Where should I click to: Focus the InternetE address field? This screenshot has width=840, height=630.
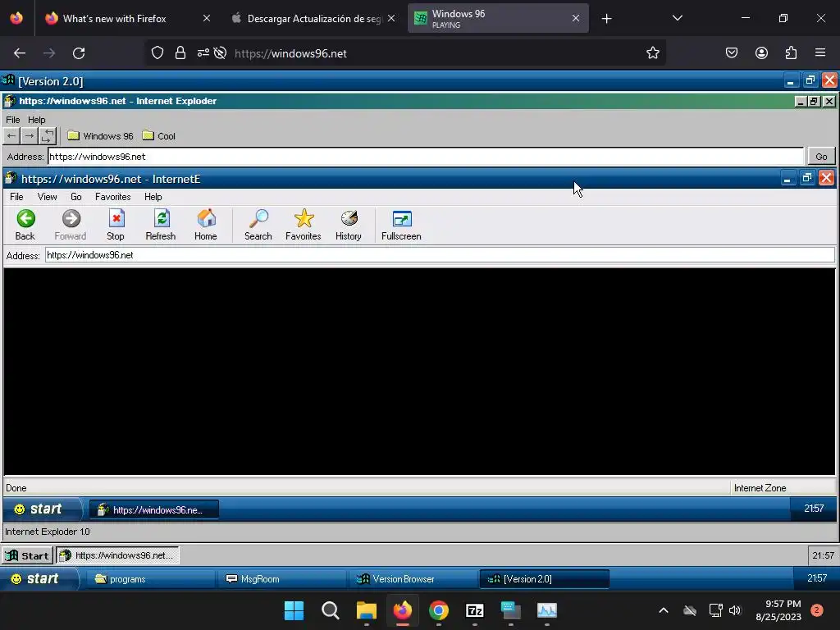tap(440, 255)
